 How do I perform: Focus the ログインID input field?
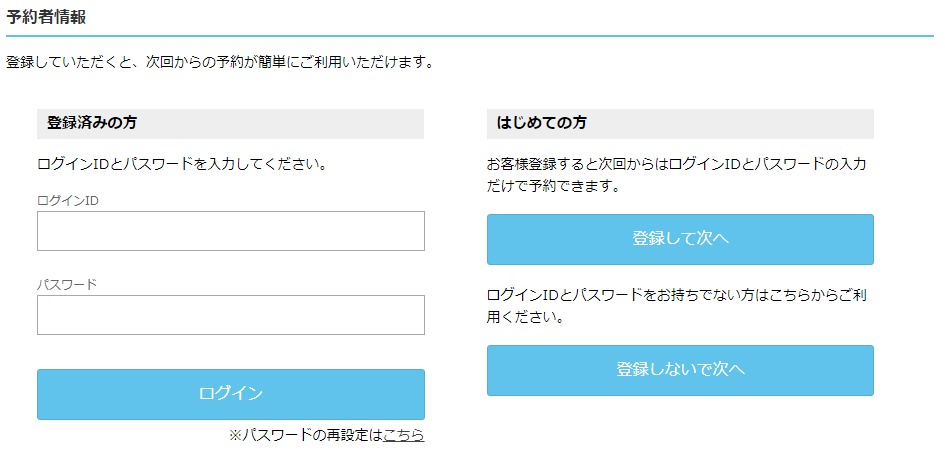[231, 231]
